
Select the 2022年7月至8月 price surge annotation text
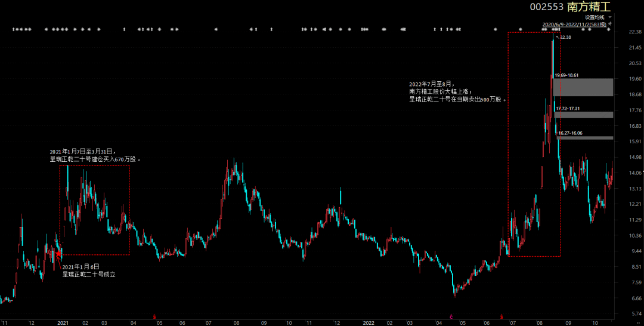[456, 92]
